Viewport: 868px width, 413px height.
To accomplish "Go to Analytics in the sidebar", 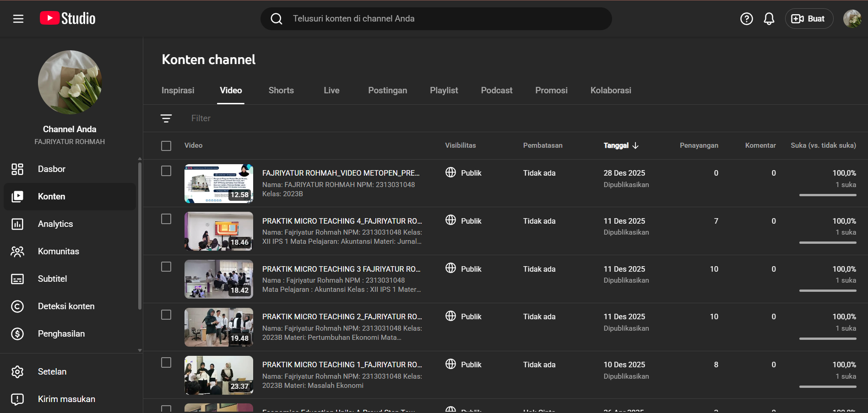I will click(x=55, y=224).
